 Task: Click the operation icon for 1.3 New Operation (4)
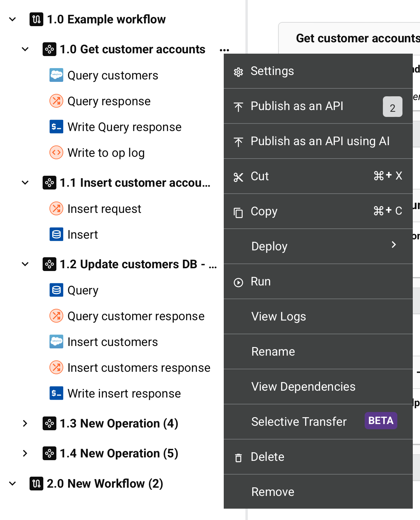(49, 423)
